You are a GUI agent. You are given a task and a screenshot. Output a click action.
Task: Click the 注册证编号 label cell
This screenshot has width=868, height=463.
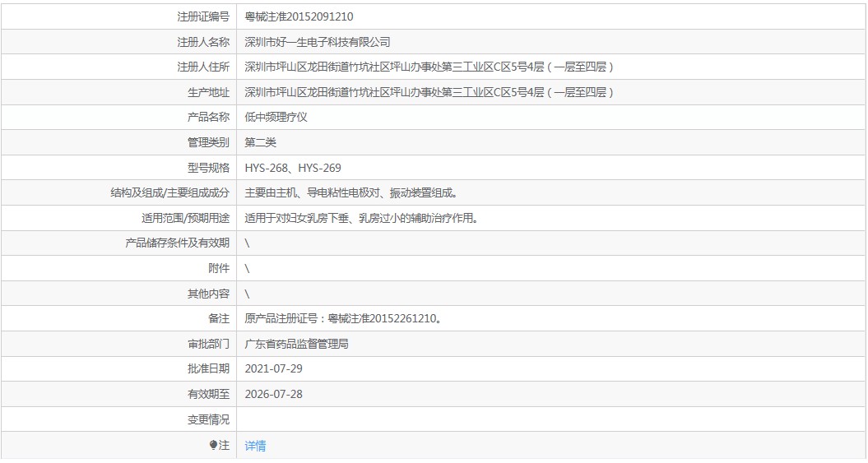(x=118, y=16)
